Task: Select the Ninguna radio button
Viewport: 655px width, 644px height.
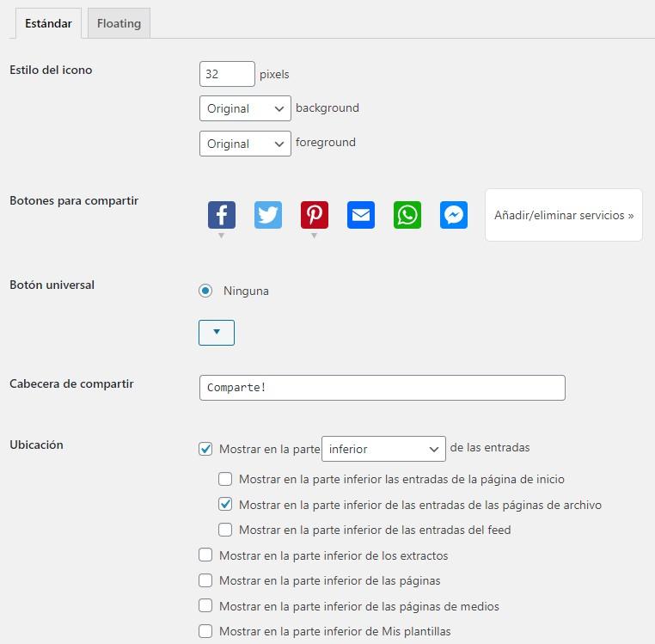Action: 205,291
